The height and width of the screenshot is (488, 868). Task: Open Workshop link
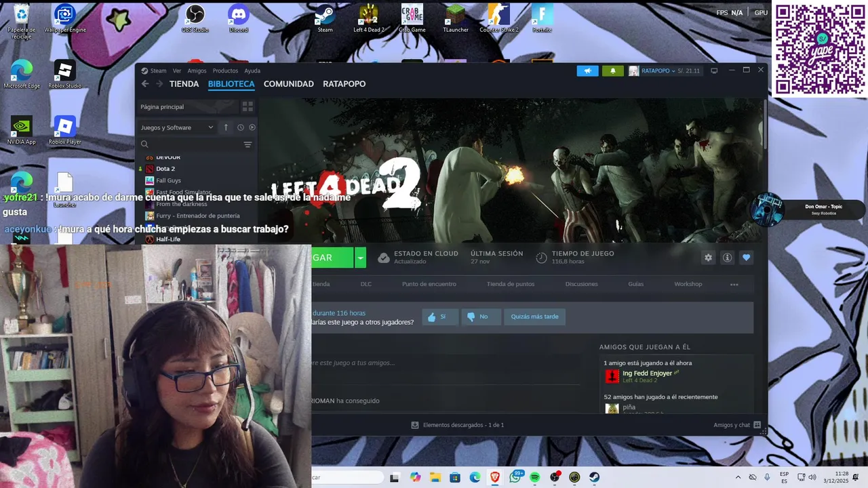point(688,284)
